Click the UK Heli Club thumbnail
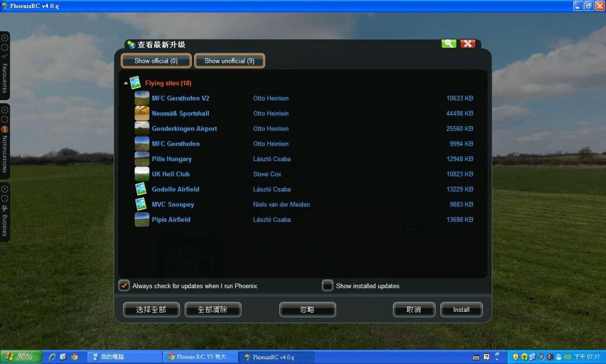This screenshot has height=364, width=606. (x=142, y=174)
